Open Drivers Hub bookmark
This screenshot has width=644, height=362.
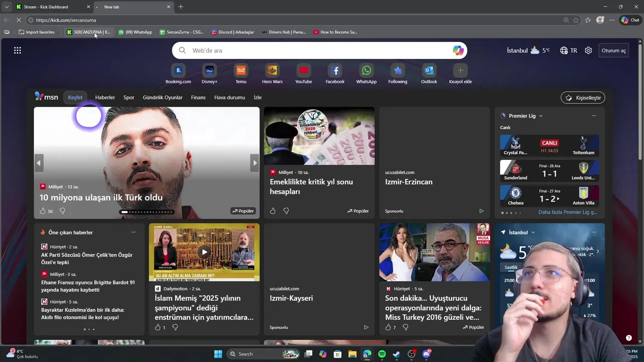pyautogui.click(x=284, y=32)
